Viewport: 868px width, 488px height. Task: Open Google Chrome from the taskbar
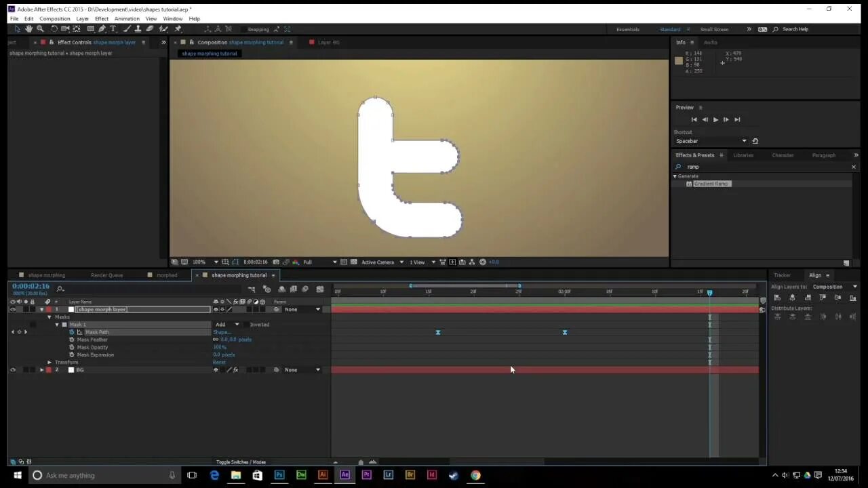coord(475,475)
